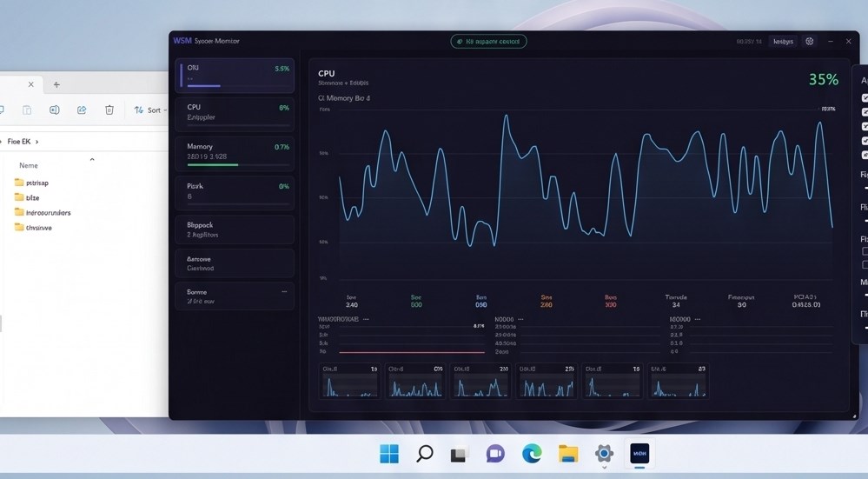Select the inerosorunders folder
The image size is (868, 479).
point(43,212)
